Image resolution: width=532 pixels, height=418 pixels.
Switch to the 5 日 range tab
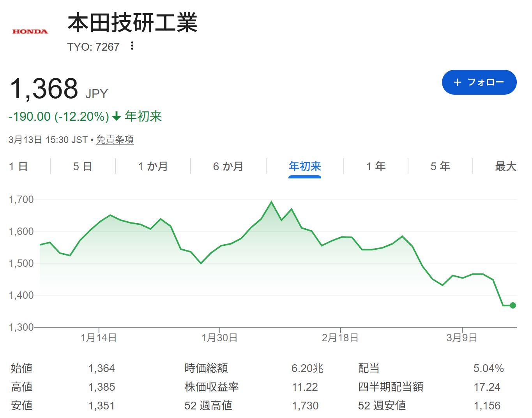point(83,167)
